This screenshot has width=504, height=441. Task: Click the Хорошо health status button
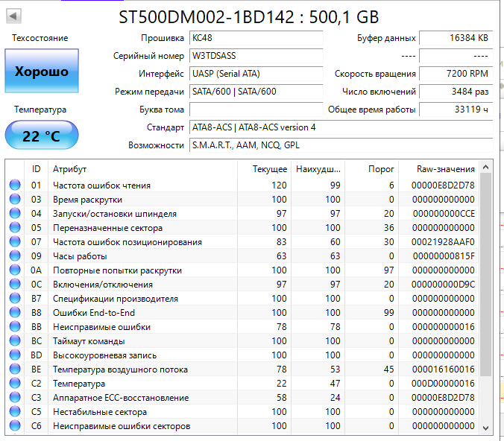click(42, 71)
